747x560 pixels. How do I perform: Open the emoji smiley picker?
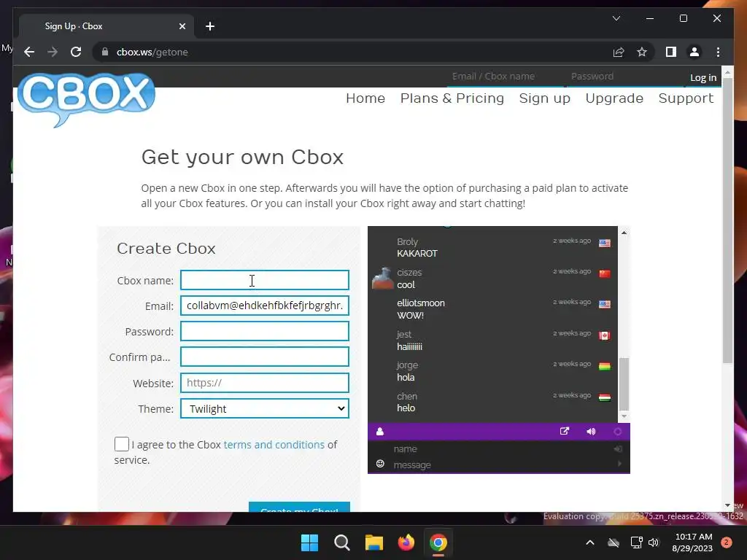380,464
